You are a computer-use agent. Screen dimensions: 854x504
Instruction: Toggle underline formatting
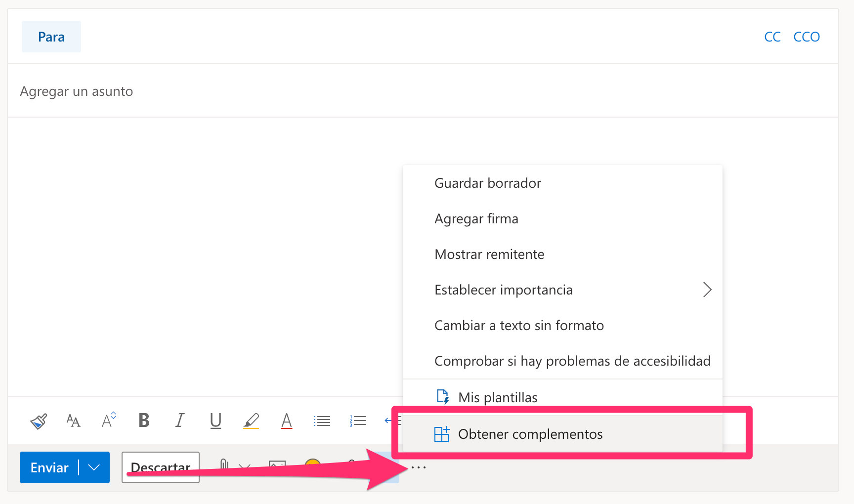pos(215,421)
